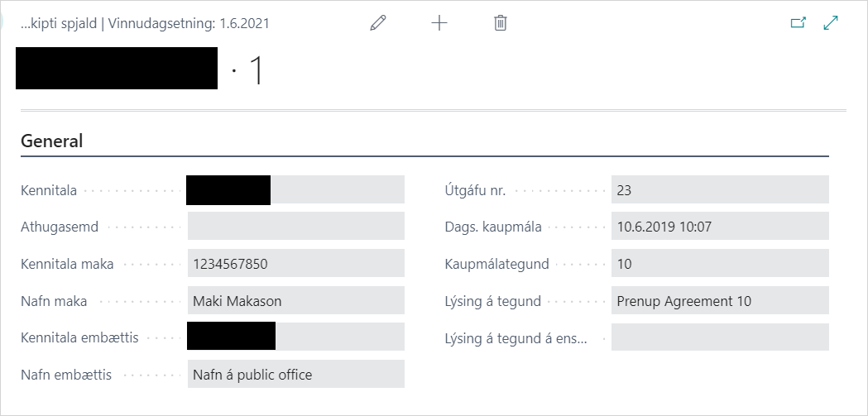
Task: Select the Lýsing á tegund field
Action: [719, 301]
